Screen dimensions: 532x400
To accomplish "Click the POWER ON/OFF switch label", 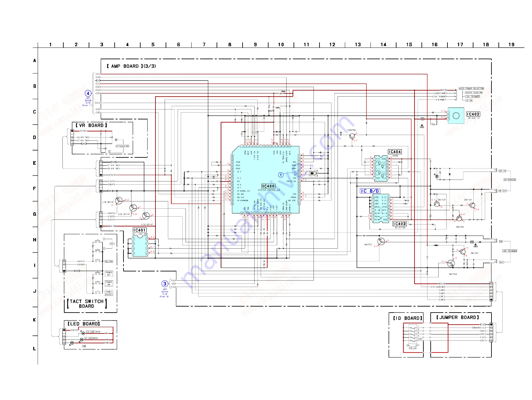I will pyautogui.click(x=109, y=293).
